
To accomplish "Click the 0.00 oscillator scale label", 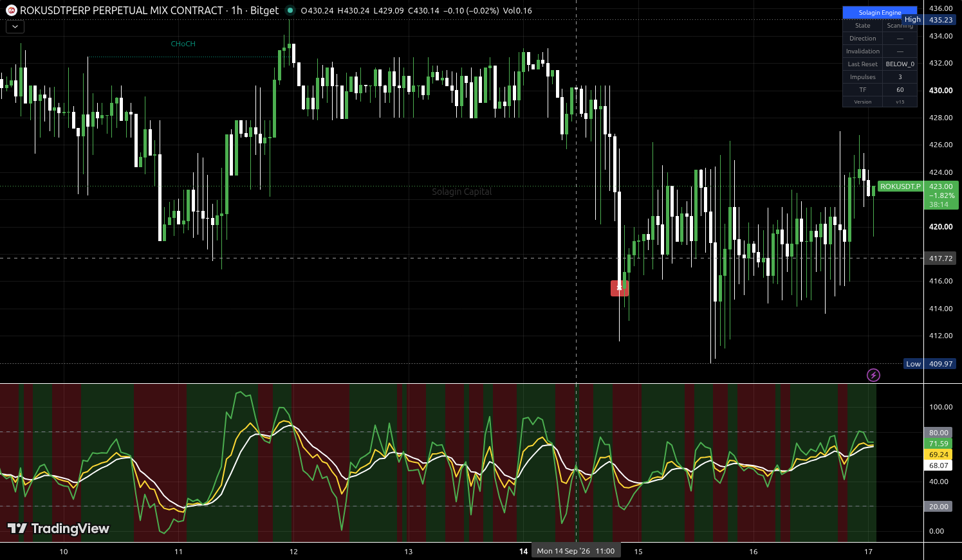I will click(x=936, y=531).
